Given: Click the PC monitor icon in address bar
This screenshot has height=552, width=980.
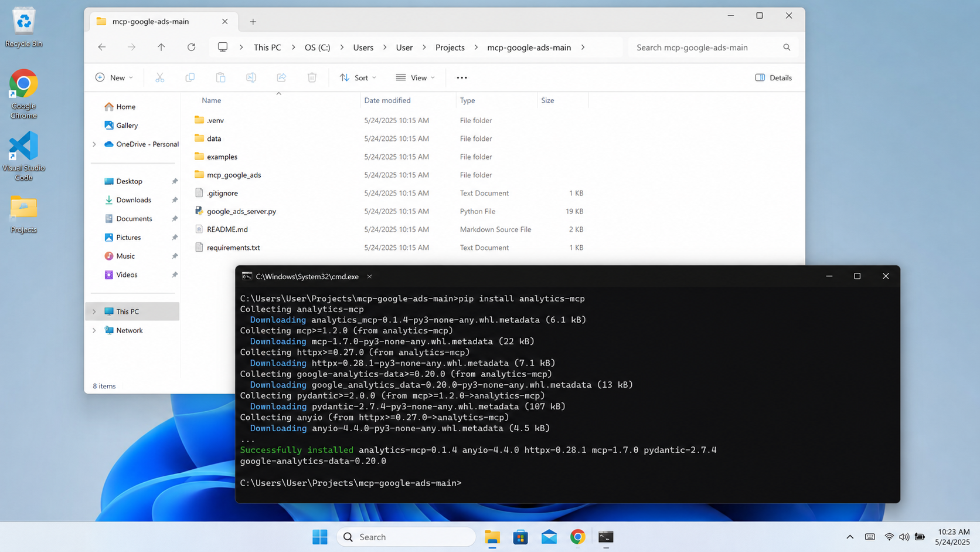Looking at the screenshot, I should 223,47.
